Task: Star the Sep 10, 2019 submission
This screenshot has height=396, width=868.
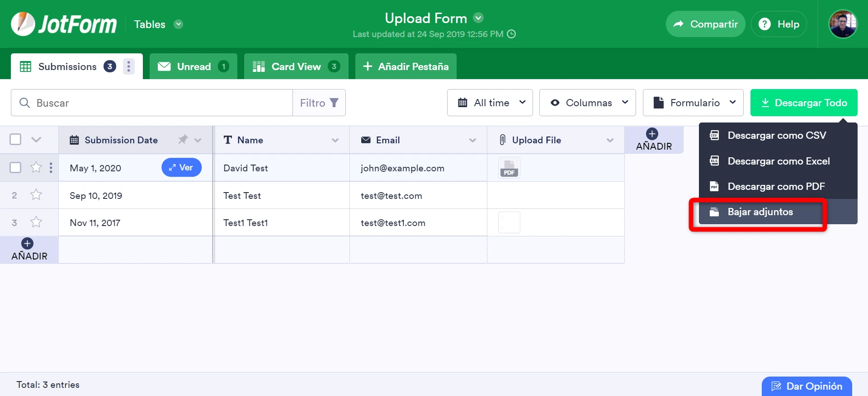Action: 36,195
